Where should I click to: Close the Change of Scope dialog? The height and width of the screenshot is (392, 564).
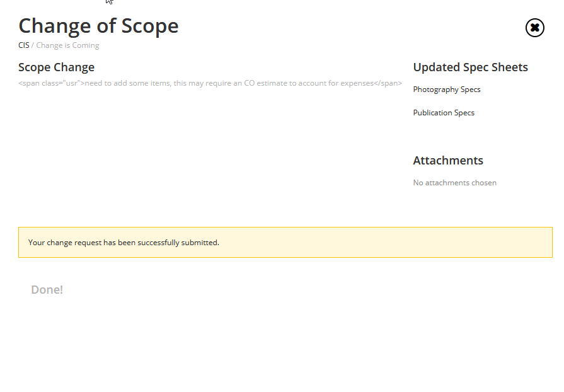pos(535,28)
